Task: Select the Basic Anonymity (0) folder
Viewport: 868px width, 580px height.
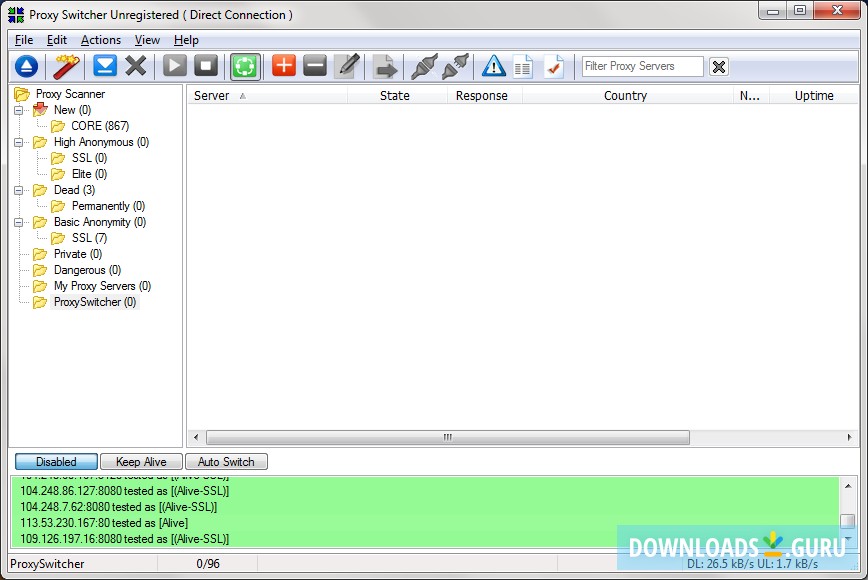Action: (100, 222)
